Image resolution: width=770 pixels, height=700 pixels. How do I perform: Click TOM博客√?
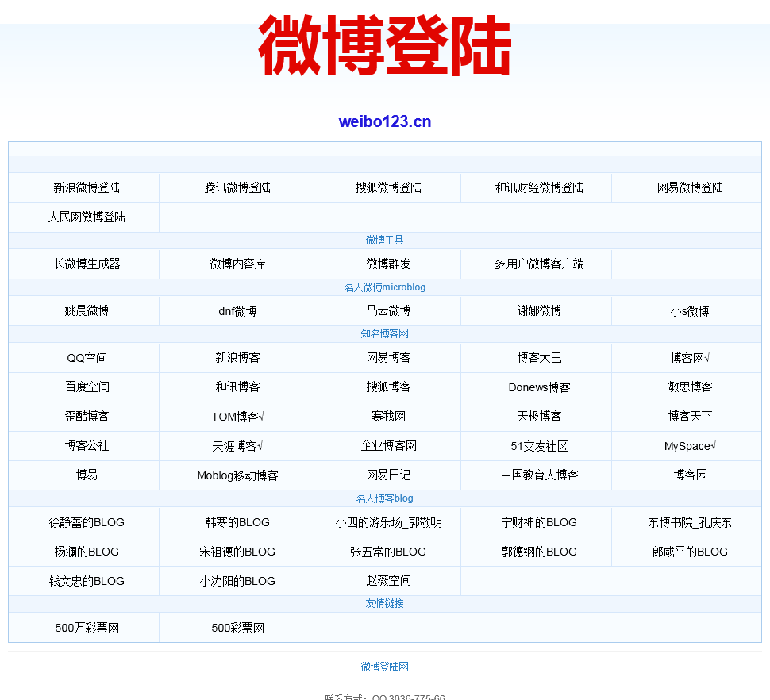237,417
